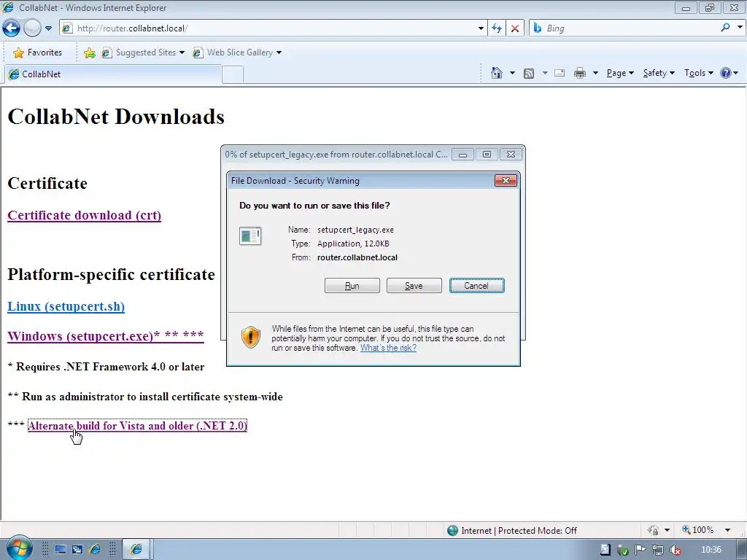Open the Safety menu

point(659,73)
